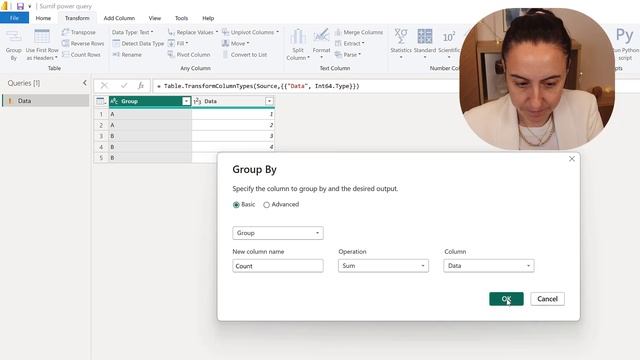Click the Format text icon
The height and width of the screenshot is (360, 640).
(321, 36)
